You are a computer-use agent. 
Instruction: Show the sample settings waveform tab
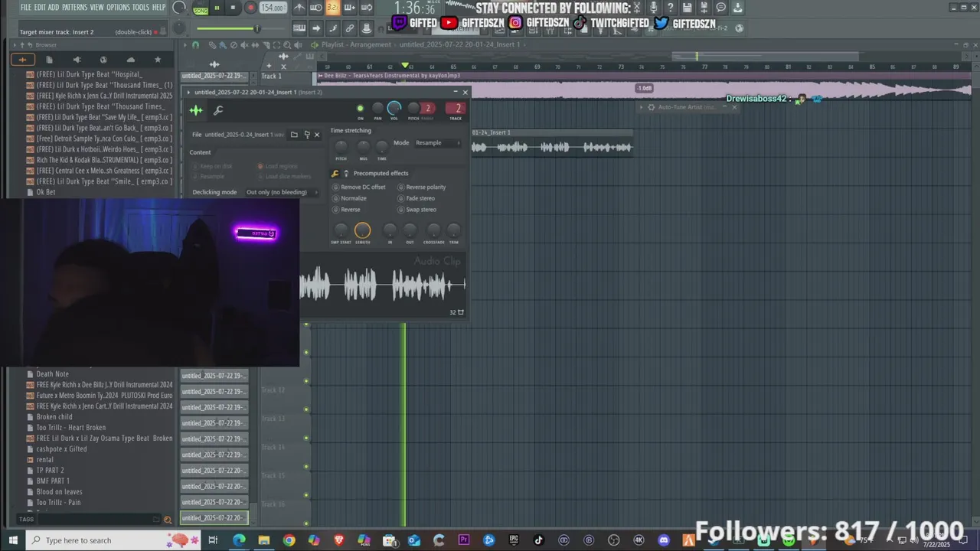(196, 111)
